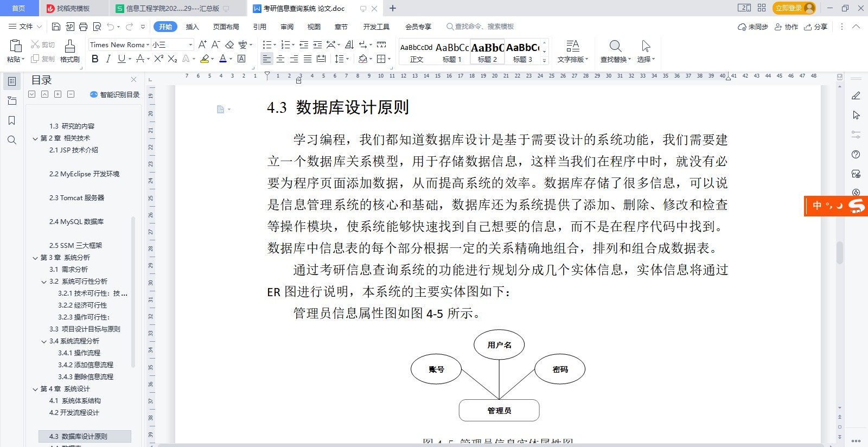Click the 智能识别目录 button
This screenshot has height=447, width=868.
click(x=115, y=94)
